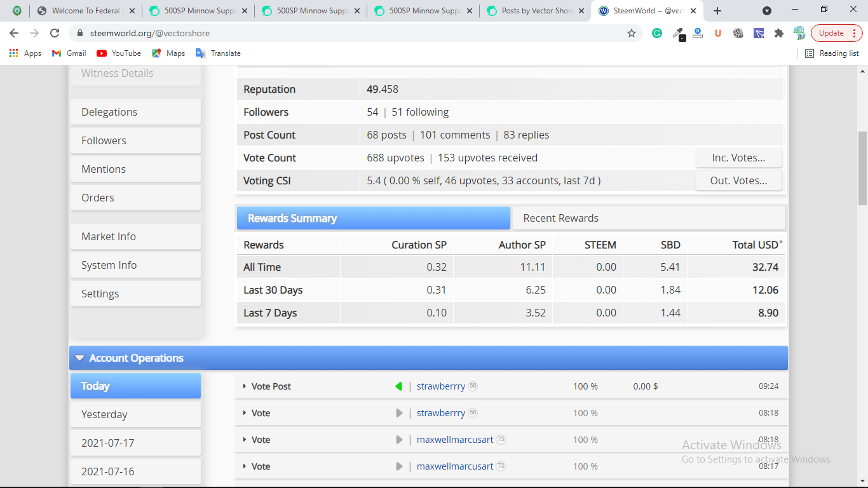Switch to the Recent Rewards tab
868x488 pixels.
coord(560,218)
